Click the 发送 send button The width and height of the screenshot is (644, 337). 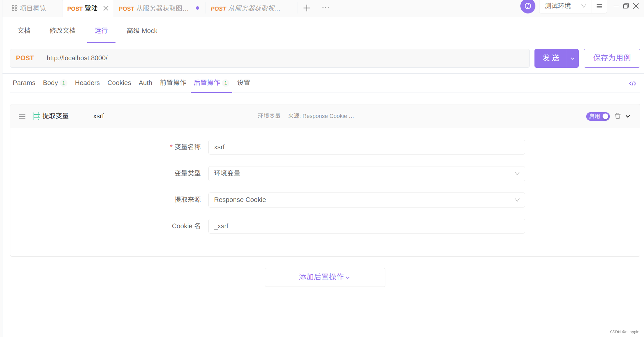click(x=551, y=58)
